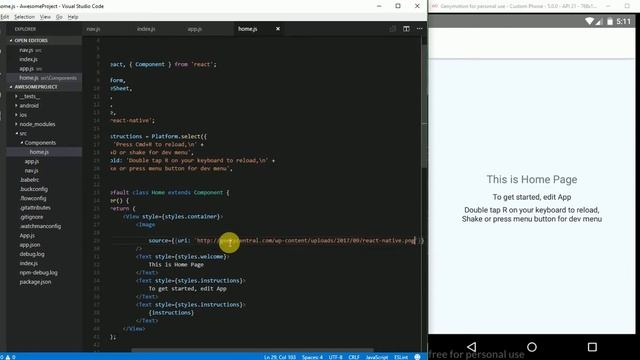Open the .gitattributes file
Viewport: 640px width, 360px height.
tap(35, 208)
